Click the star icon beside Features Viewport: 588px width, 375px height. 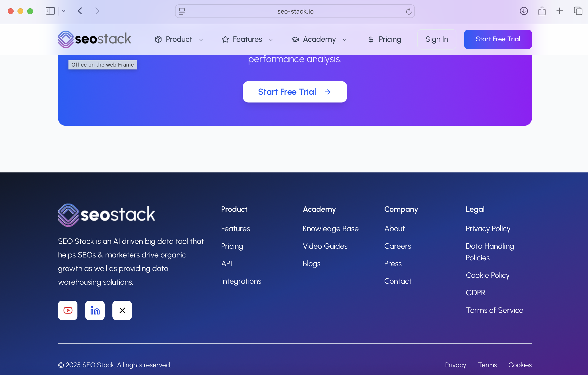[x=225, y=39]
